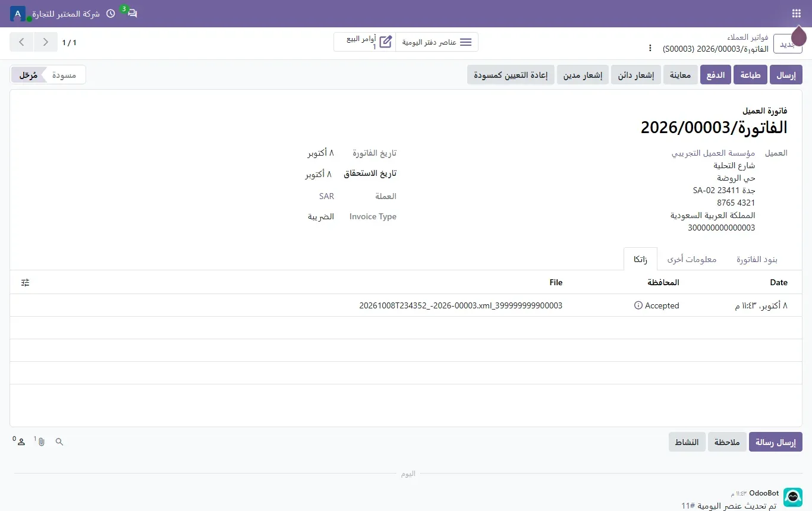Image resolution: width=812 pixels, height=511 pixels.
Task: Open عناصر دفتر اليومية journal items
Action: 437,42
